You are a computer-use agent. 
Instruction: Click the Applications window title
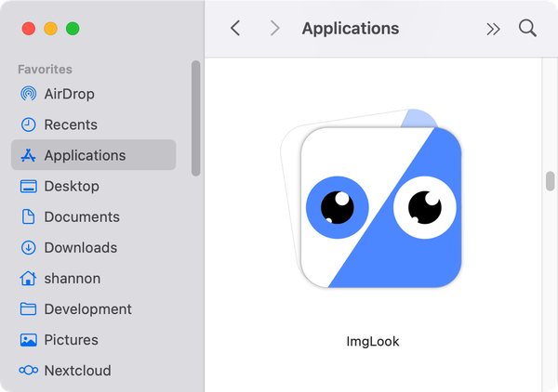(x=350, y=29)
